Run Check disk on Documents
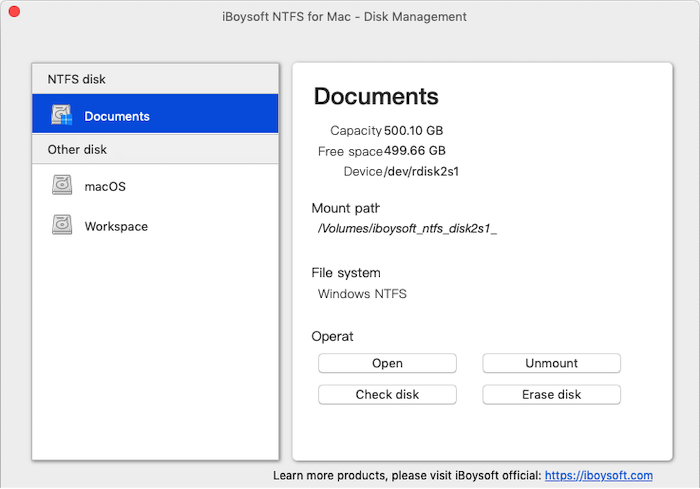The width and height of the screenshot is (700, 489). 387,394
